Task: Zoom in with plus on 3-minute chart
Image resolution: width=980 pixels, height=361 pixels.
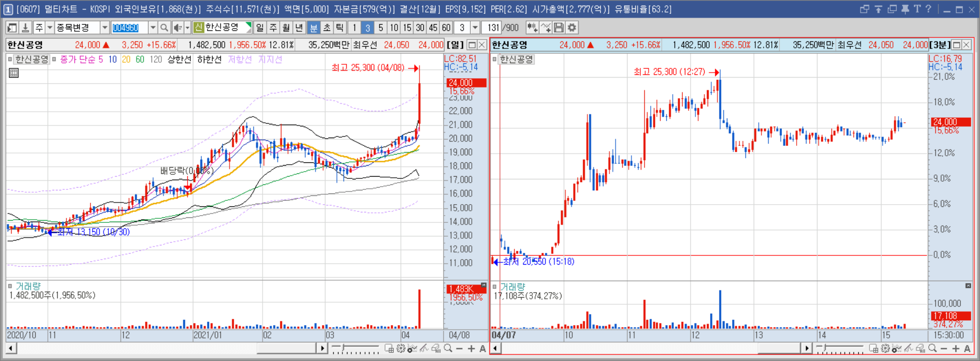Action: pos(956,348)
